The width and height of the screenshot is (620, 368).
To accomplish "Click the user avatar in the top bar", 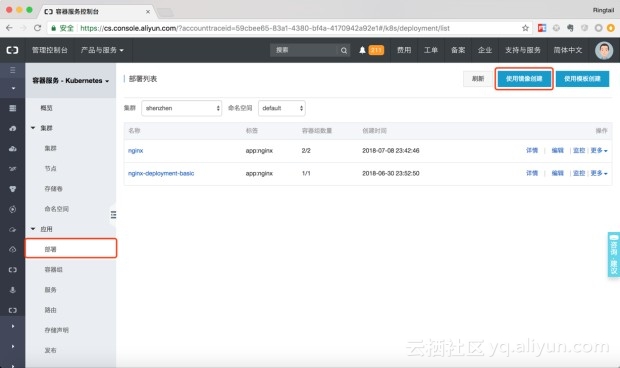I will 604,50.
